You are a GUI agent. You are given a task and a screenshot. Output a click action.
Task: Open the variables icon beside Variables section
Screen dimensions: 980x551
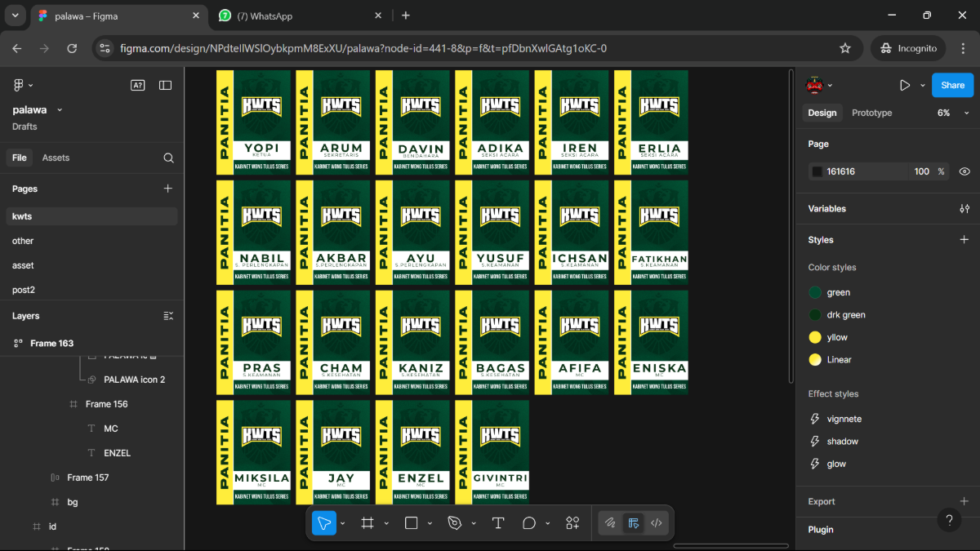[x=964, y=208]
